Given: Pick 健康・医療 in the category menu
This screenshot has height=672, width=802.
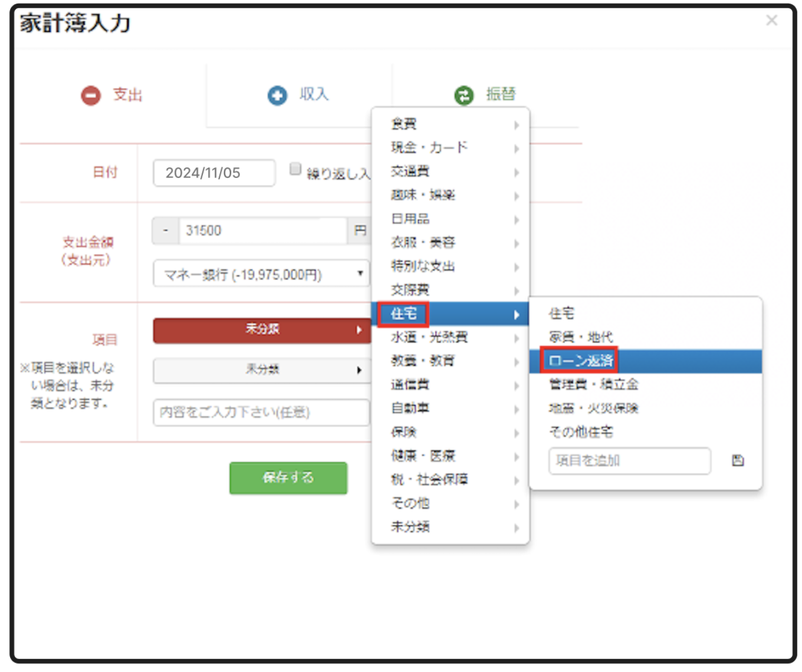Looking at the screenshot, I should tap(451, 456).
